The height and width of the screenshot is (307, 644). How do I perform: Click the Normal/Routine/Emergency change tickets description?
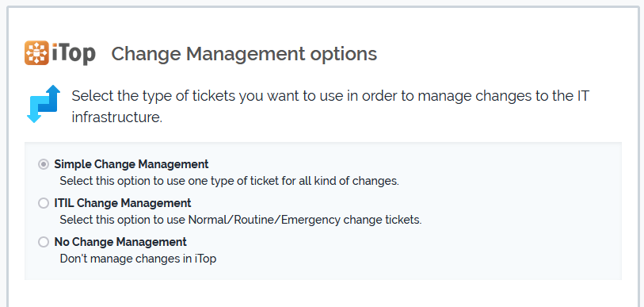(x=241, y=220)
